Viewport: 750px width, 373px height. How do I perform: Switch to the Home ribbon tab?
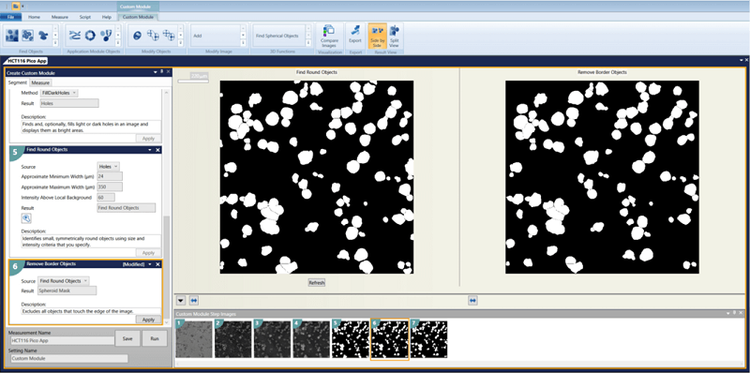(x=34, y=17)
